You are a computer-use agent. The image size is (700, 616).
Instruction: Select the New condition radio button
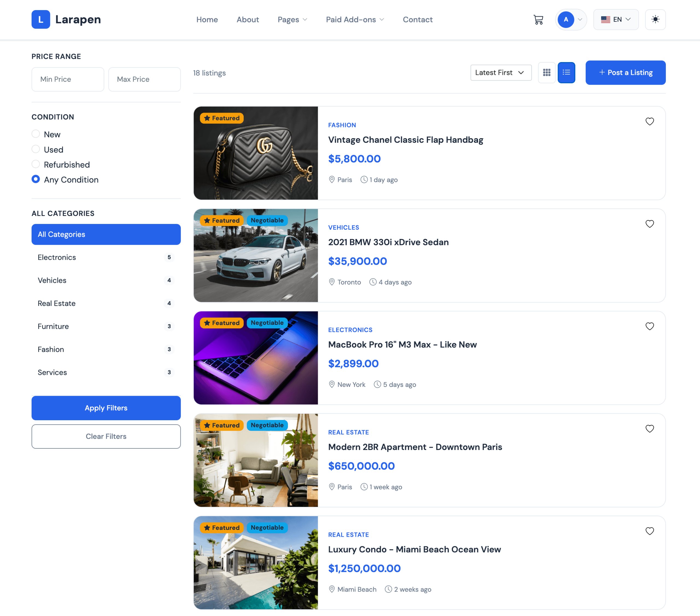(36, 134)
